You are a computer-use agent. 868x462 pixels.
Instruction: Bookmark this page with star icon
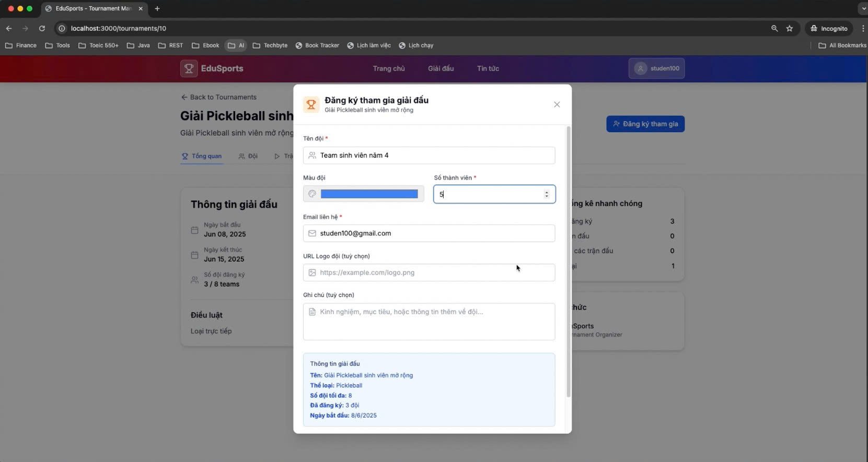pyautogui.click(x=790, y=28)
